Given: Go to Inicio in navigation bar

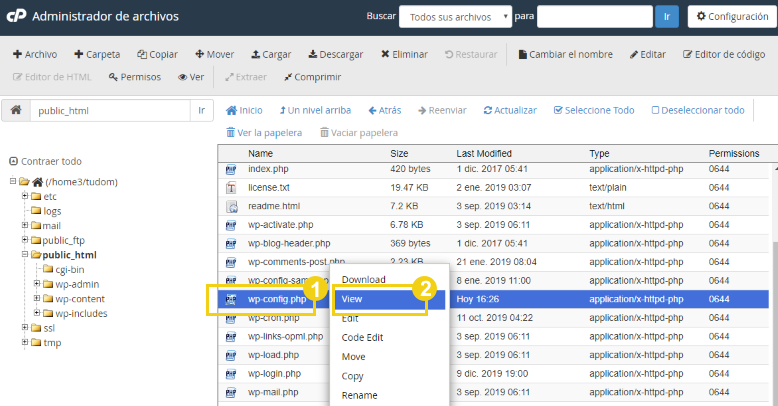Looking at the screenshot, I should 244,110.
